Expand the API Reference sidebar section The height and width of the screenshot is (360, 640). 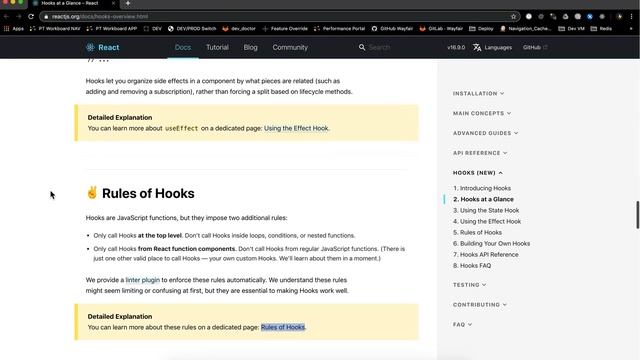[480, 153]
